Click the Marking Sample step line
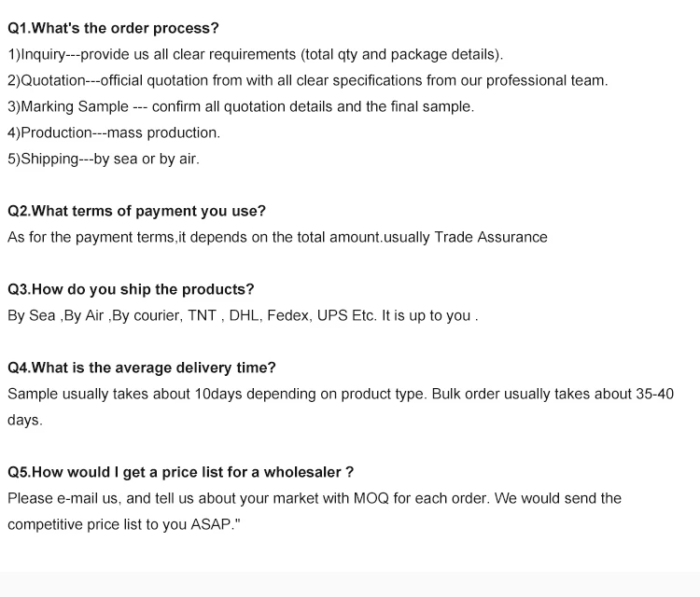 pos(240,106)
